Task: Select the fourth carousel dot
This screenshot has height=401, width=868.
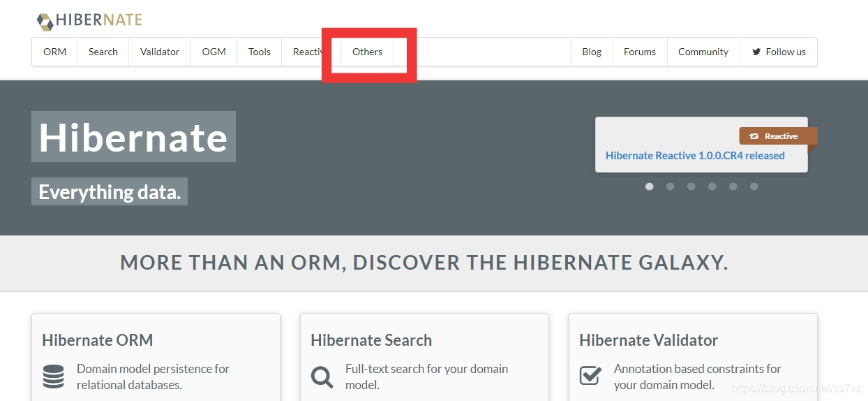Action: pyautogui.click(x=712, y=187)
